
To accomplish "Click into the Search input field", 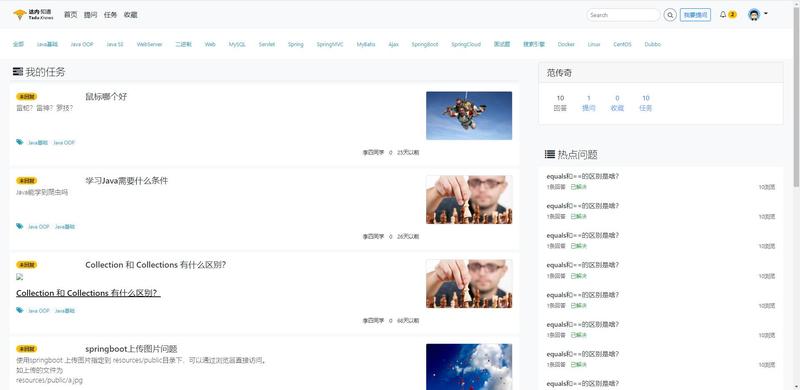I will point(623,15).
